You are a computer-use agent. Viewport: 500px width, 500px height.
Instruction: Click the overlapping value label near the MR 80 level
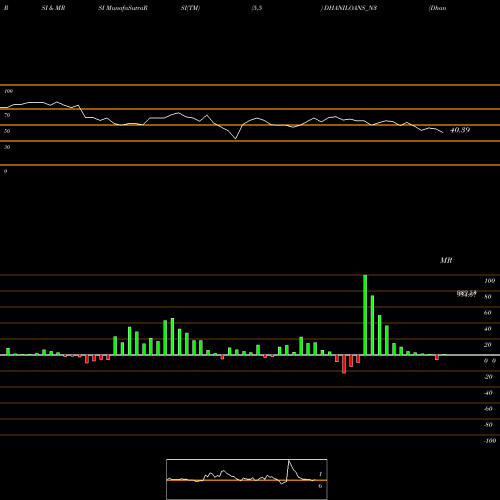click(466, 294)
